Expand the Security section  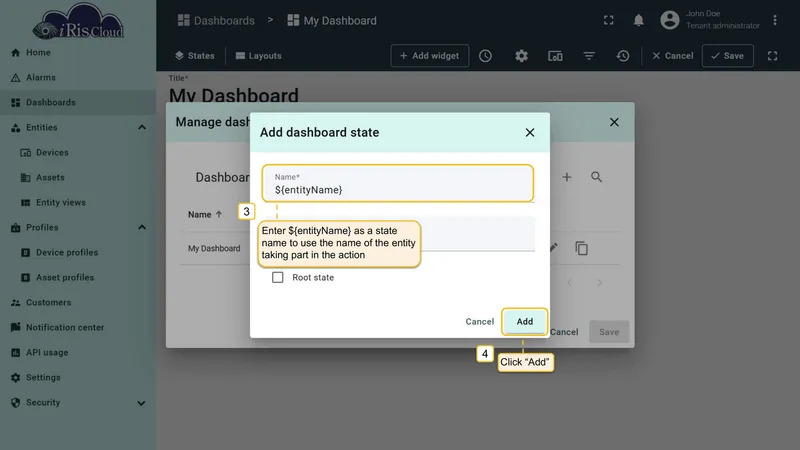coord(141,403)
